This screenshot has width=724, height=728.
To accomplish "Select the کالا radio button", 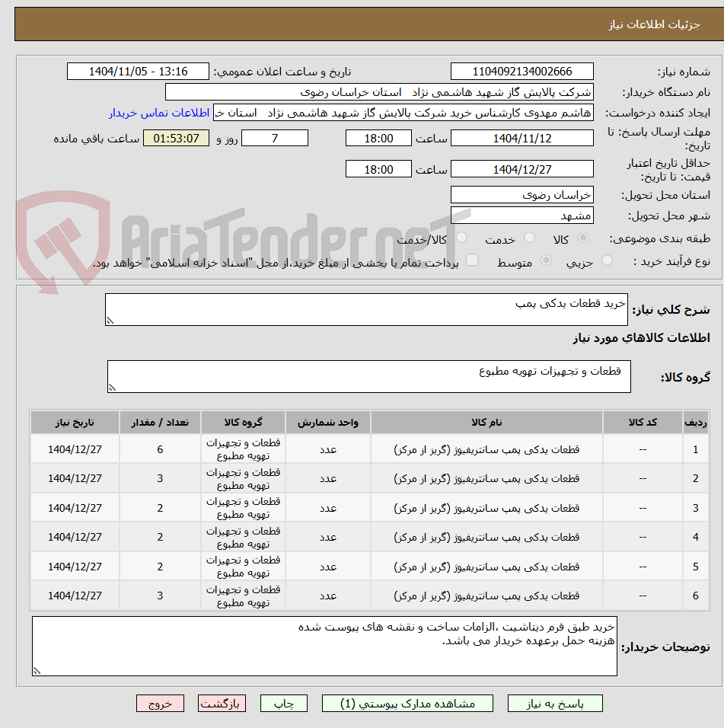I will [x=583, y=238].
